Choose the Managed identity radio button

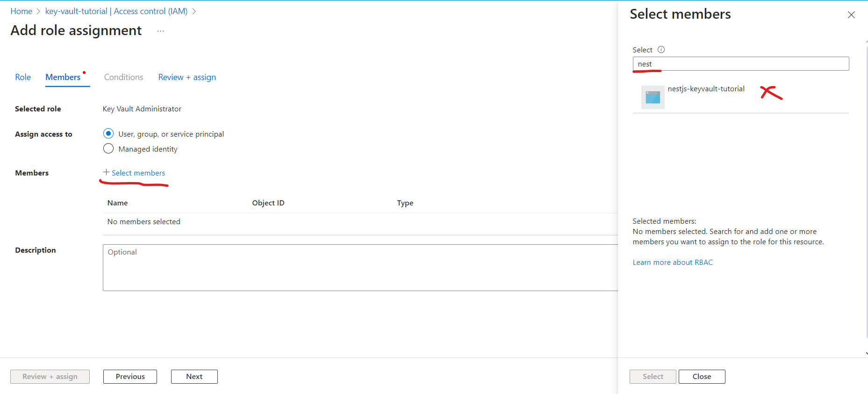pyautogui.click(x=108, y=149)
